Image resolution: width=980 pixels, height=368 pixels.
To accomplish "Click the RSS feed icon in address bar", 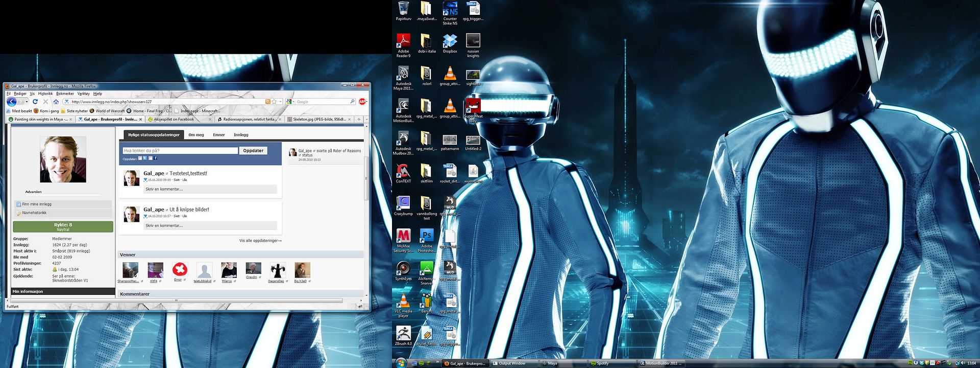I will [x=267, y=102].
